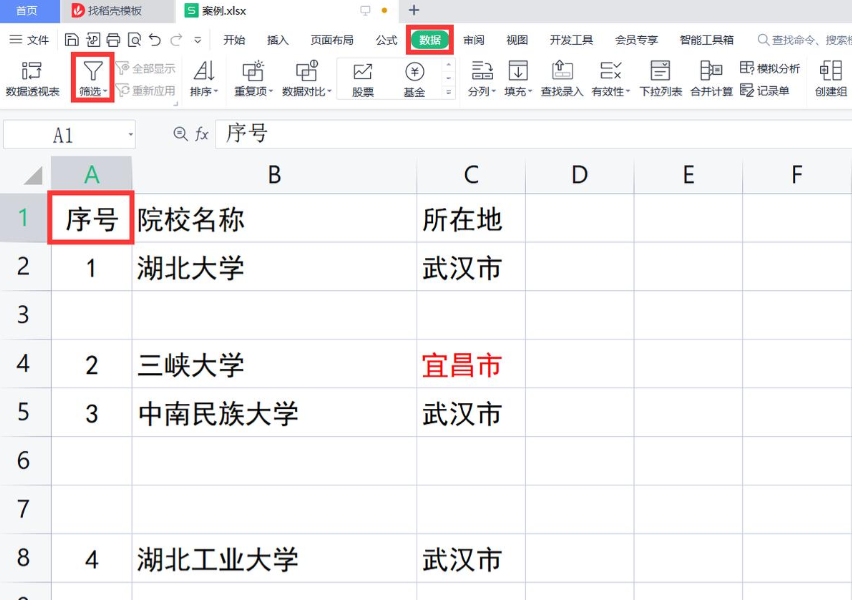The height and width of the screenshot is (600, 852).
Task: Click the select-all corner triangle
Action: point(32,175)
